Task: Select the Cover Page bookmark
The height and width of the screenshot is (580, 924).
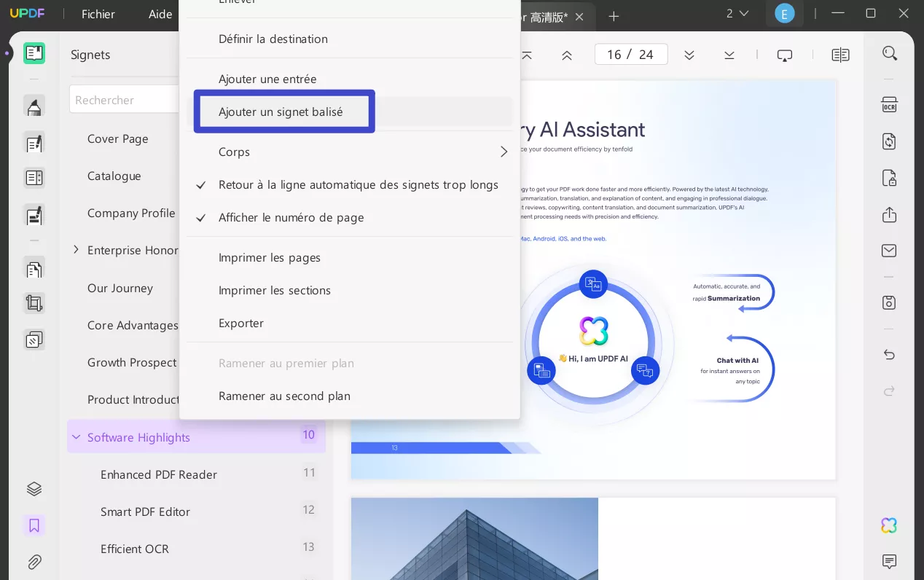Action: tap(118, 139)
